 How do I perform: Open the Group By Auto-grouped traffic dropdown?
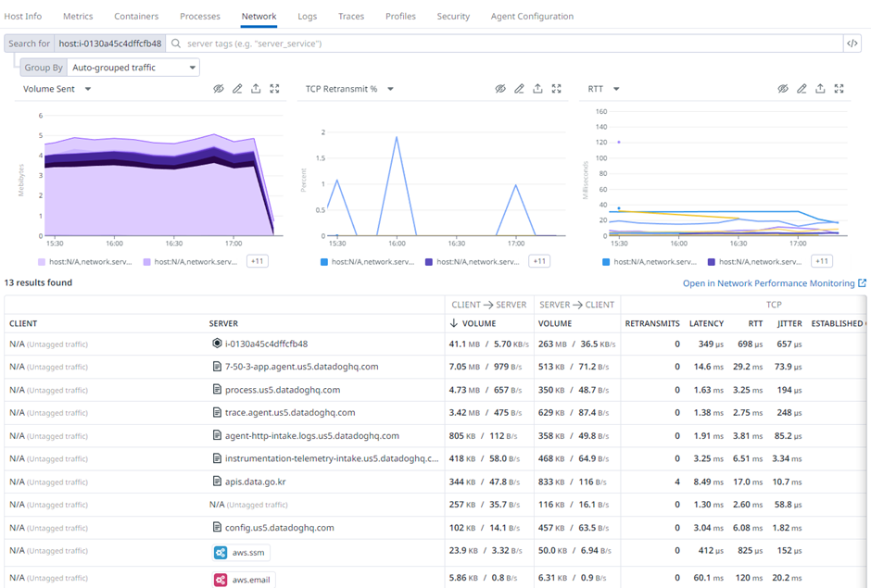[133, 68]
